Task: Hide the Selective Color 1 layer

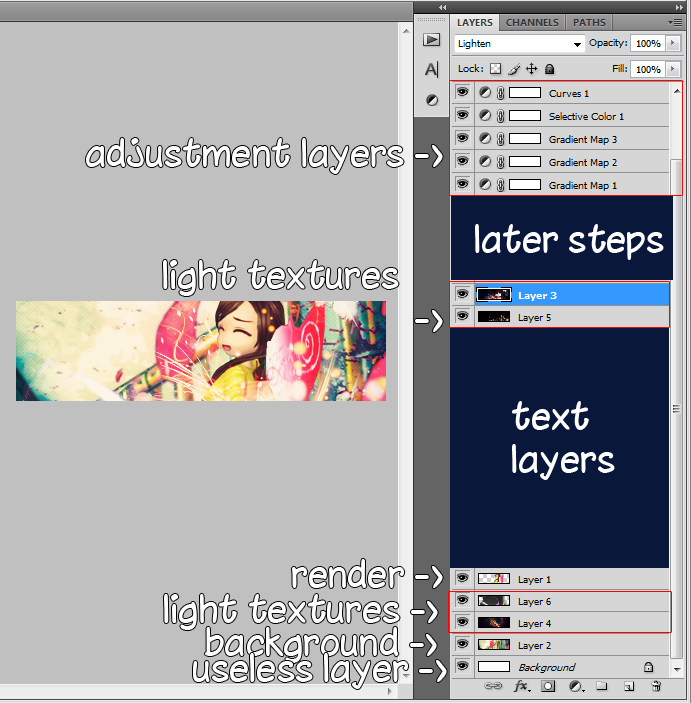Action: (462, 115)
